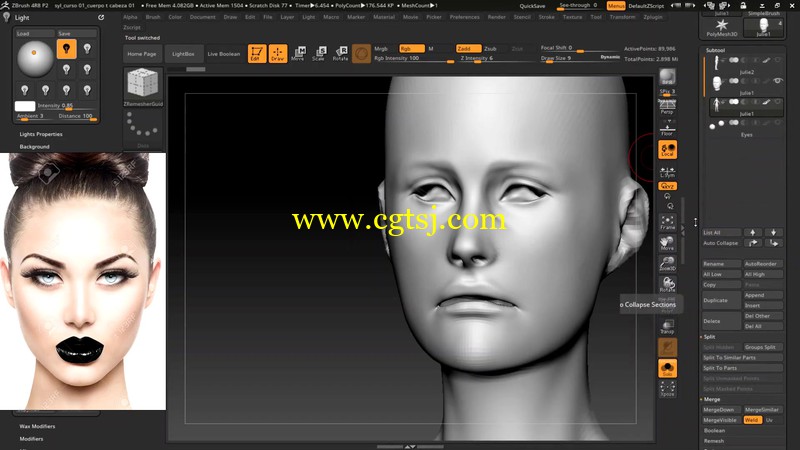Select the Scale transform icon

tap(319, 54)
